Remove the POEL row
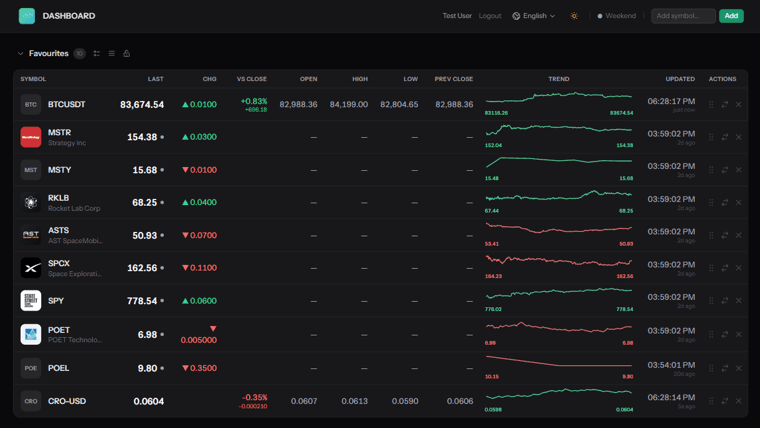The height and width of the screenshot is (428, 760). pyautogui.click(x=739, y=368)
